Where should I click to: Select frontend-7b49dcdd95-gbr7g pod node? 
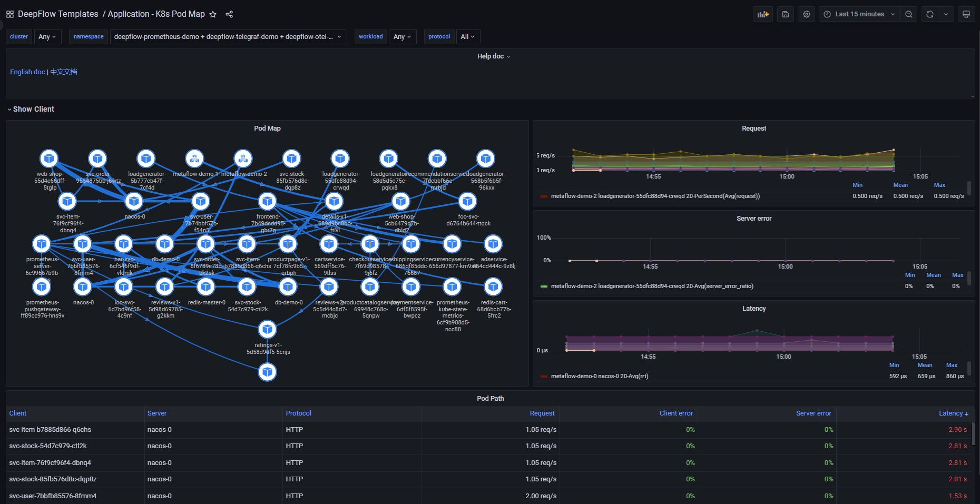pyautogui.click(x=267, y=201)
